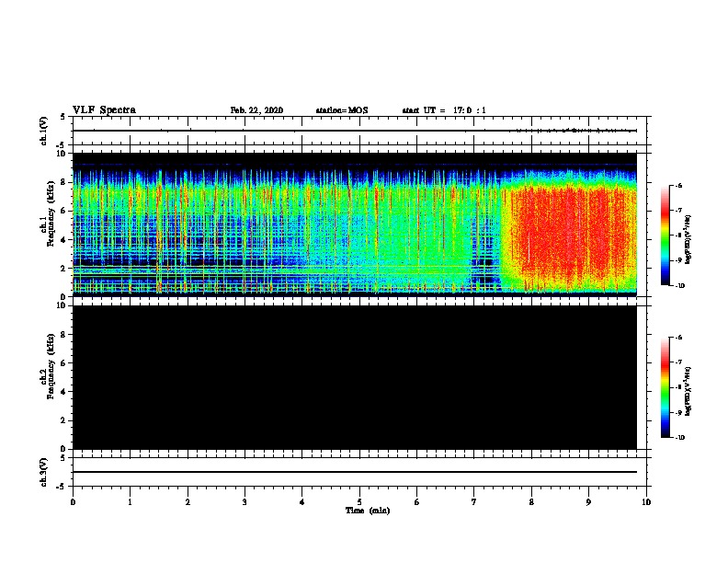
Task: Click time axis tick label 8
Action: click(x=531, y=502)
